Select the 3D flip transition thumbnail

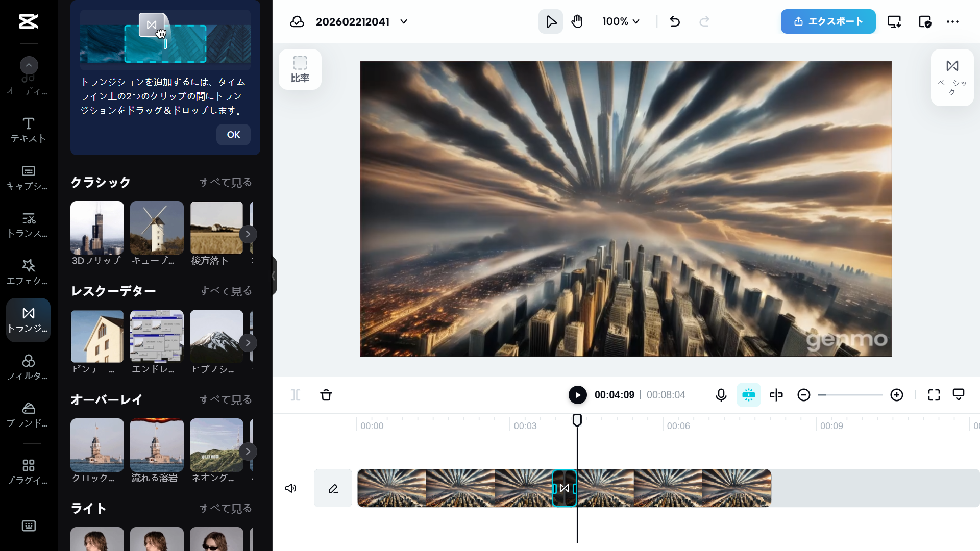97,228
